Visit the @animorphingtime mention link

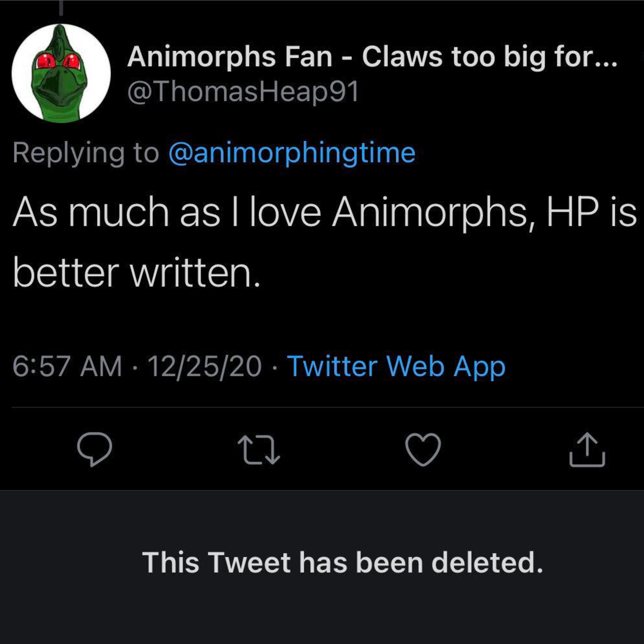pos(292,153)
